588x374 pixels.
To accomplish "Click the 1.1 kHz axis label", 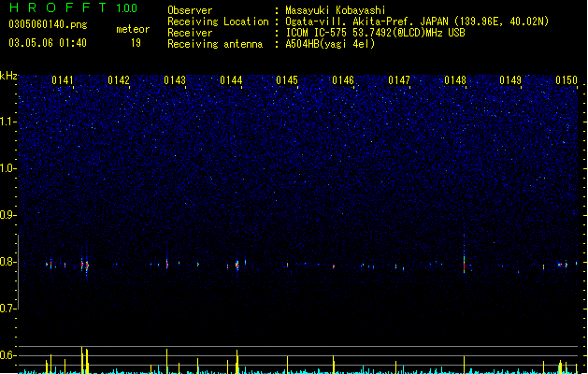I will tap(8, 122).
